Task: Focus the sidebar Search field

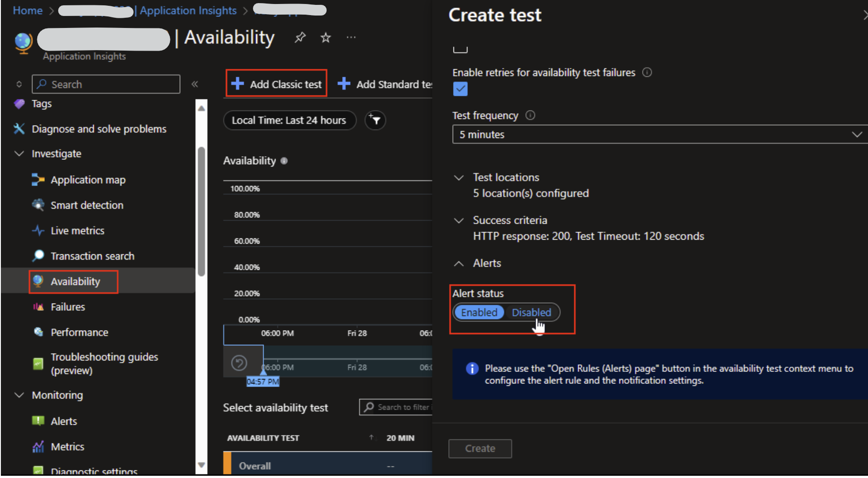Action: coord(106,84)
